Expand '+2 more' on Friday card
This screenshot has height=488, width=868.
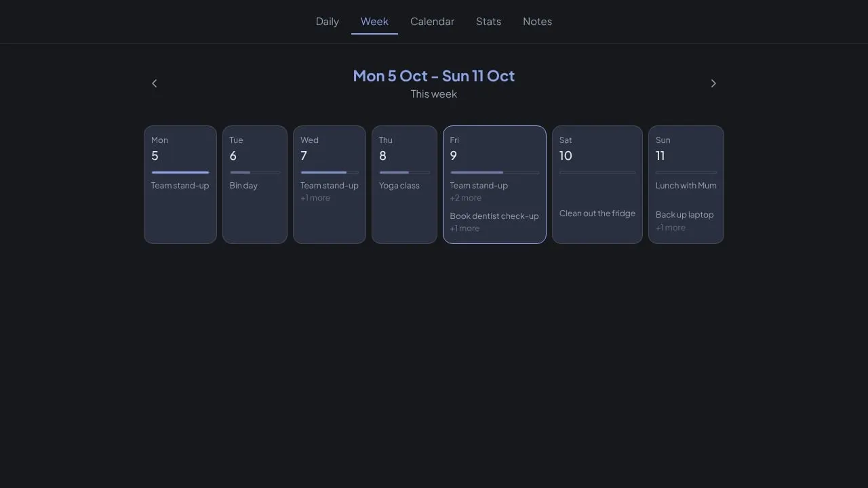coord(466,198)
